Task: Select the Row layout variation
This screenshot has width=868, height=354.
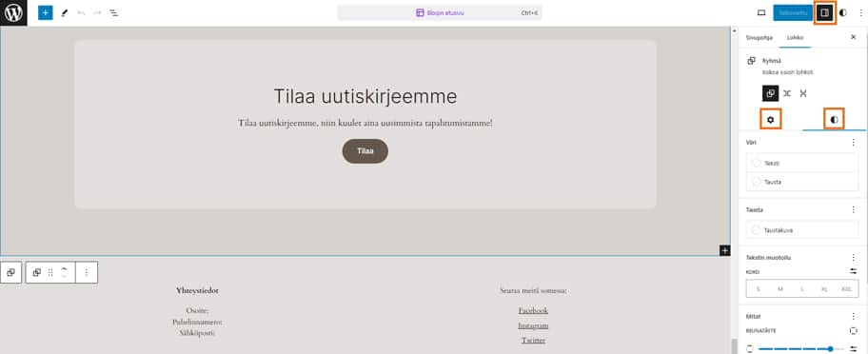Action: pos(786,93)
